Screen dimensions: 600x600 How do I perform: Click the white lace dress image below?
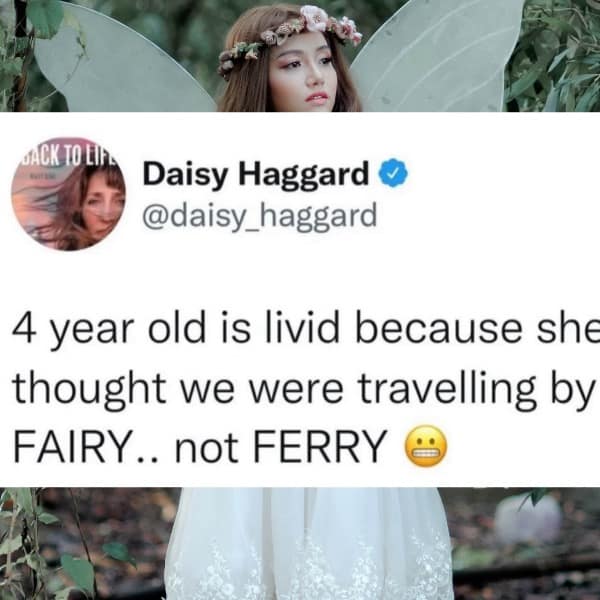tap(310, 543)
